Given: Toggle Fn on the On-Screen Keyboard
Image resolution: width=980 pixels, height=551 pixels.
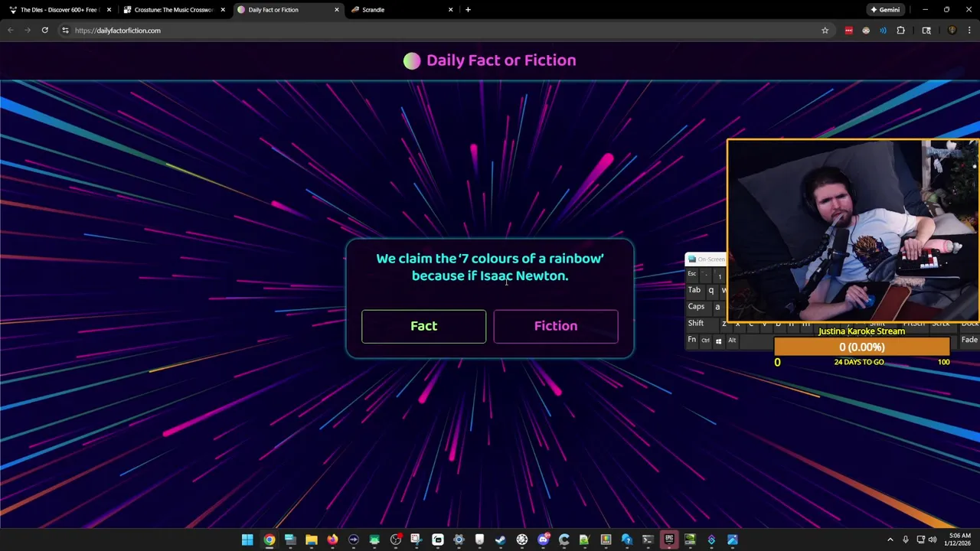Looking at the screenshot, I should click(691, 341).
